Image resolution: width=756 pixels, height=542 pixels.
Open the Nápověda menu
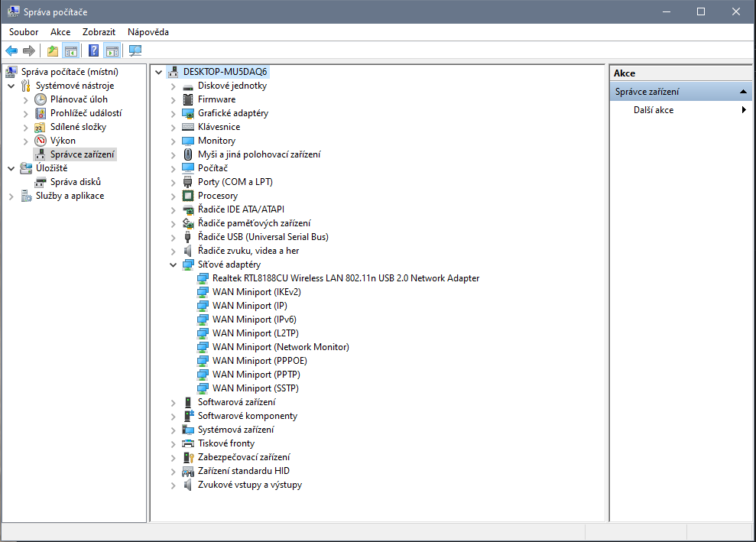148,32
